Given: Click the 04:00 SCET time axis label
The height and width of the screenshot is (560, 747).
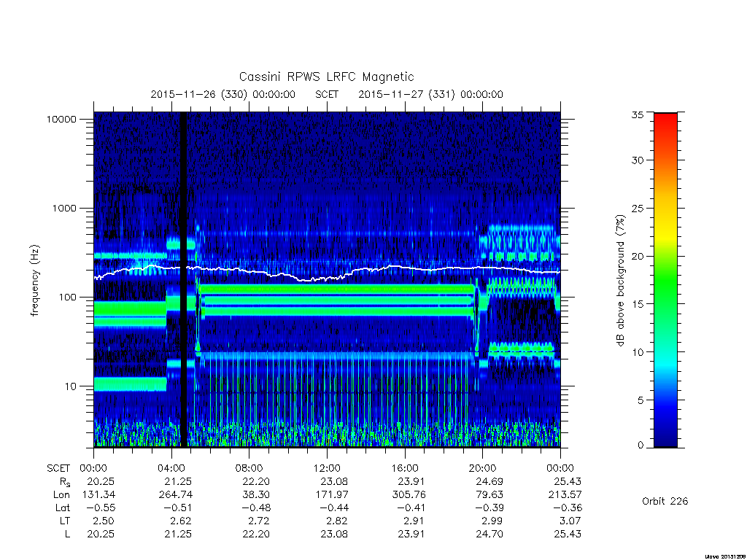Looking at the screenshot, I should [171, 468].
